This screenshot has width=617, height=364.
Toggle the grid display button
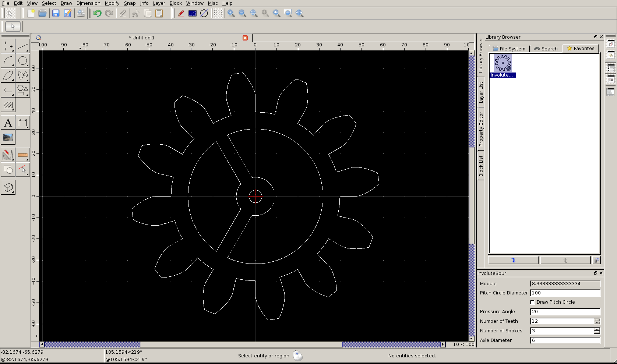click(218, 14)
